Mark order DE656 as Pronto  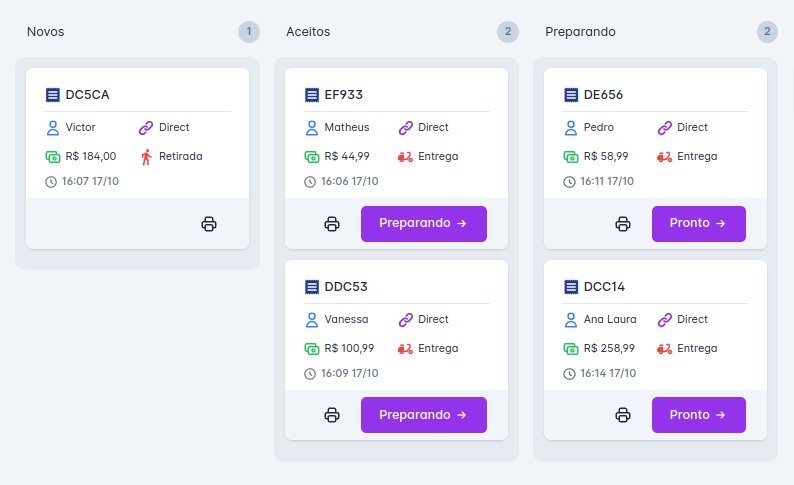point(698,224)
